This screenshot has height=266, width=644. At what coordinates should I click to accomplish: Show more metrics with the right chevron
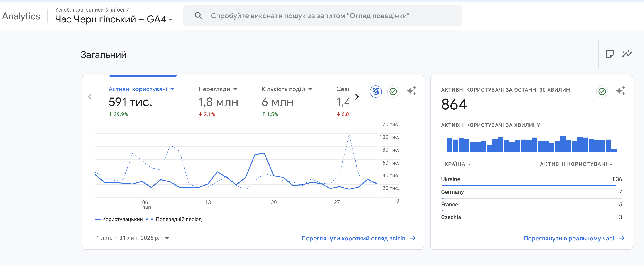click(x=357, y=97)
